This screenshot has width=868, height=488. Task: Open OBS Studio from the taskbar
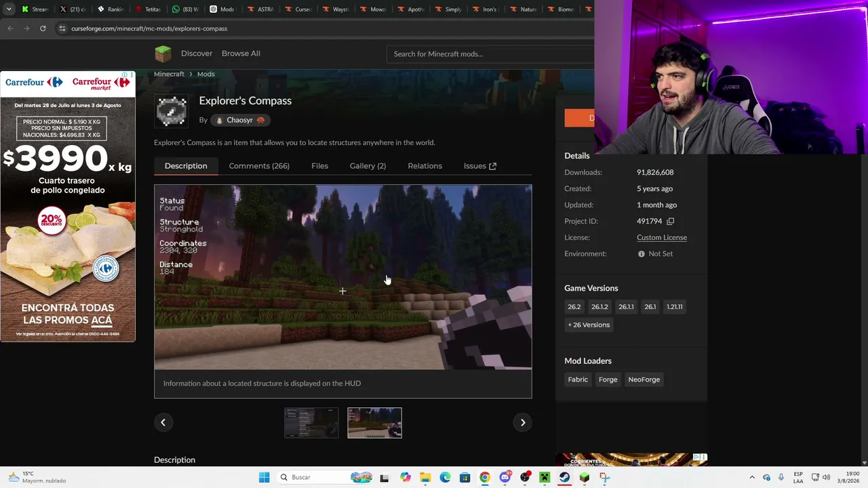pyautogui.click(x=525, y=477)
